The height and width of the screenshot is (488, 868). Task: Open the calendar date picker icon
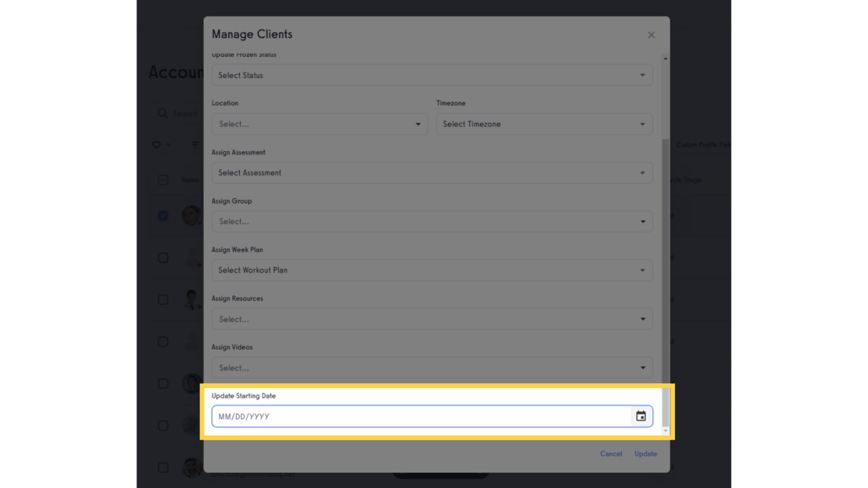pos(641,416)
